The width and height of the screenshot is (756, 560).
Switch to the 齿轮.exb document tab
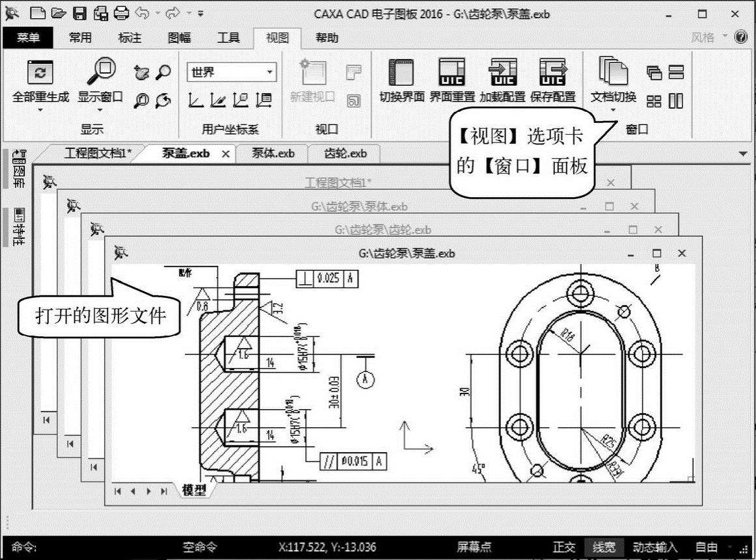coord(345,153)
